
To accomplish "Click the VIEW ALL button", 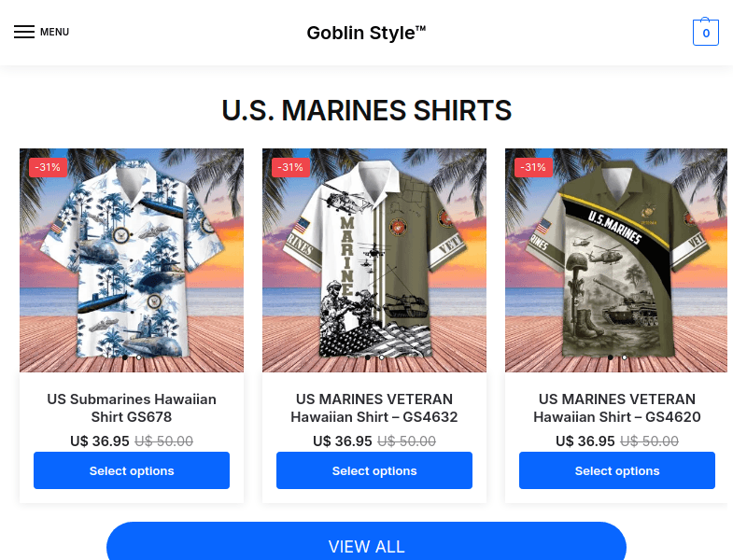I will point(366,543).
